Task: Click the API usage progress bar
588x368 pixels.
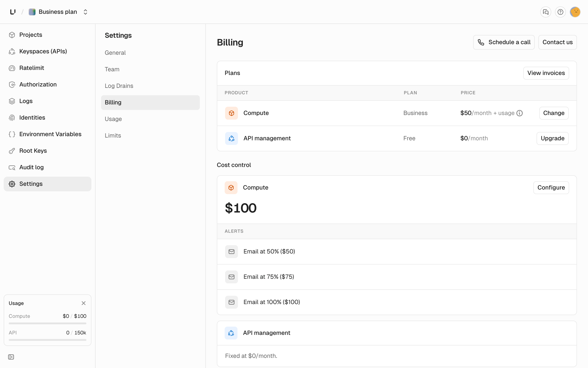Action: [48, 340]
